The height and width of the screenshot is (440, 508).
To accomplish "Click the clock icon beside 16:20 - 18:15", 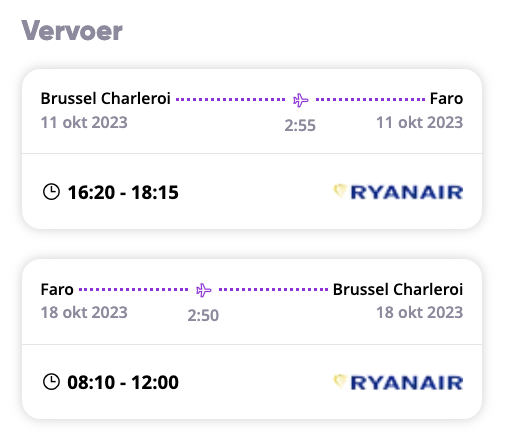I will pyautogui.click(x=51, y=192).
